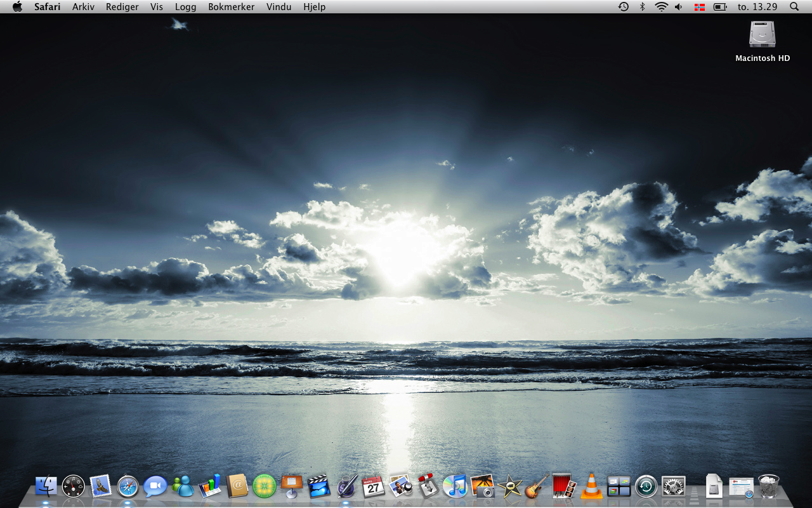The height and width of the screenshot is (508, 812).
Task: Open the Vis menu
Action: [157, 6]
